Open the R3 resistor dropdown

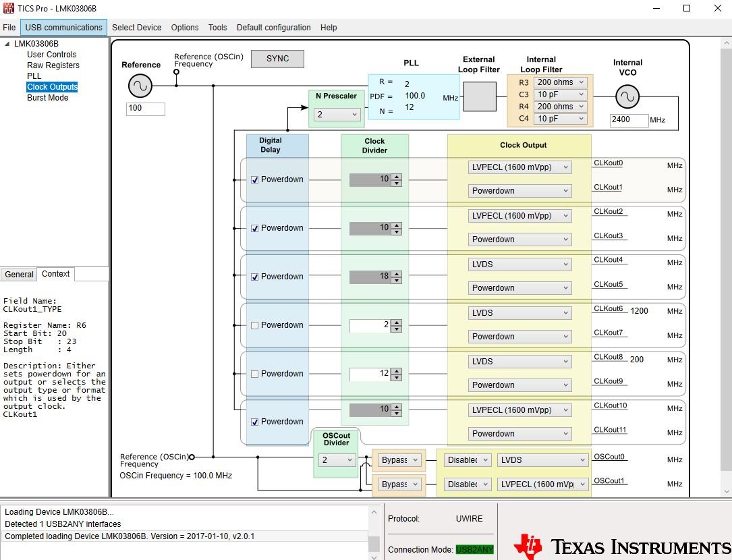point(560,82)
